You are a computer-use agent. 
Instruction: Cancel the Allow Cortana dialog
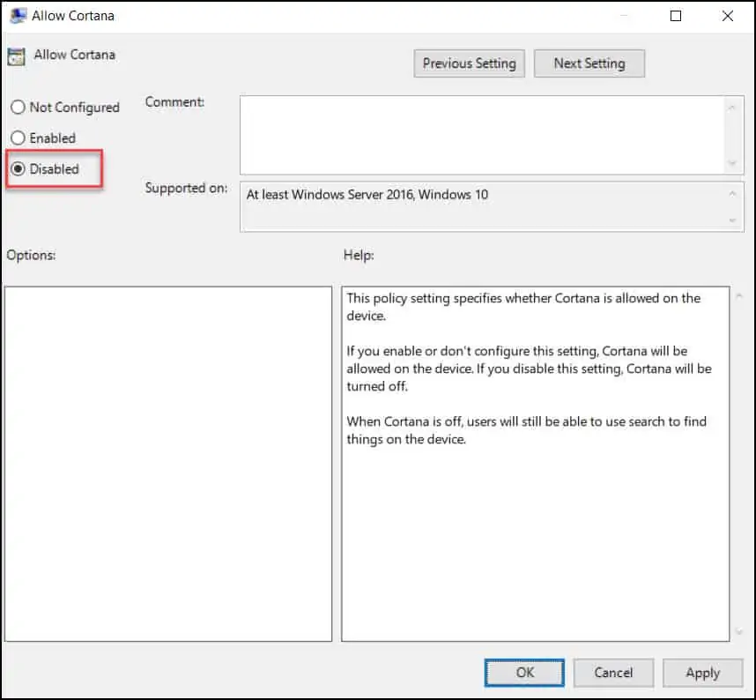click(x=613, y=673)
